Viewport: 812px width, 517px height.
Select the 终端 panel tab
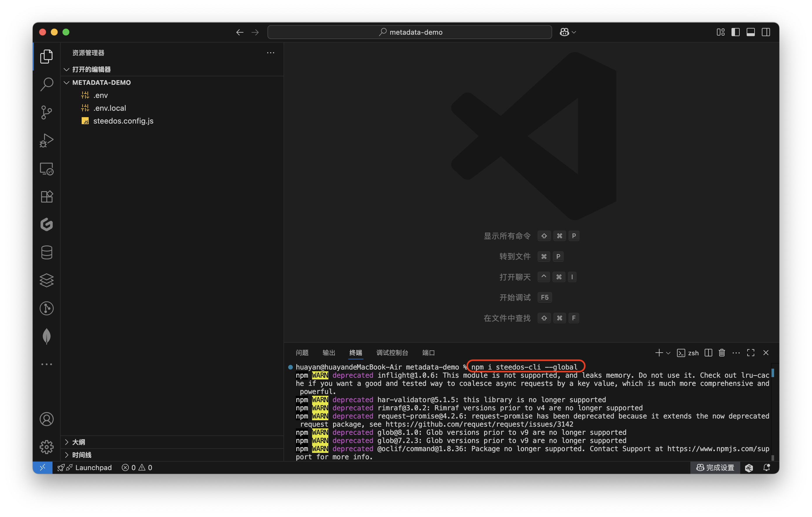click(356, 353)
